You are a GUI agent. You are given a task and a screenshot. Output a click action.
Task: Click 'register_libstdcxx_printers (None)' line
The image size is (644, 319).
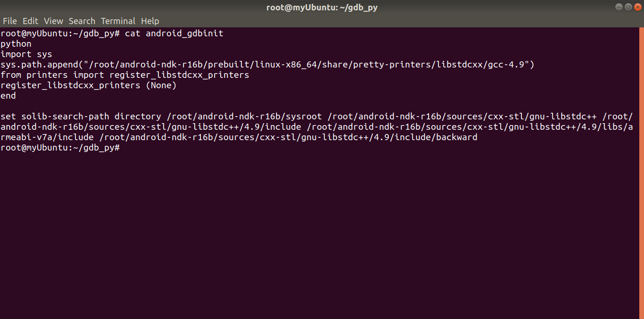coord(89,85)
